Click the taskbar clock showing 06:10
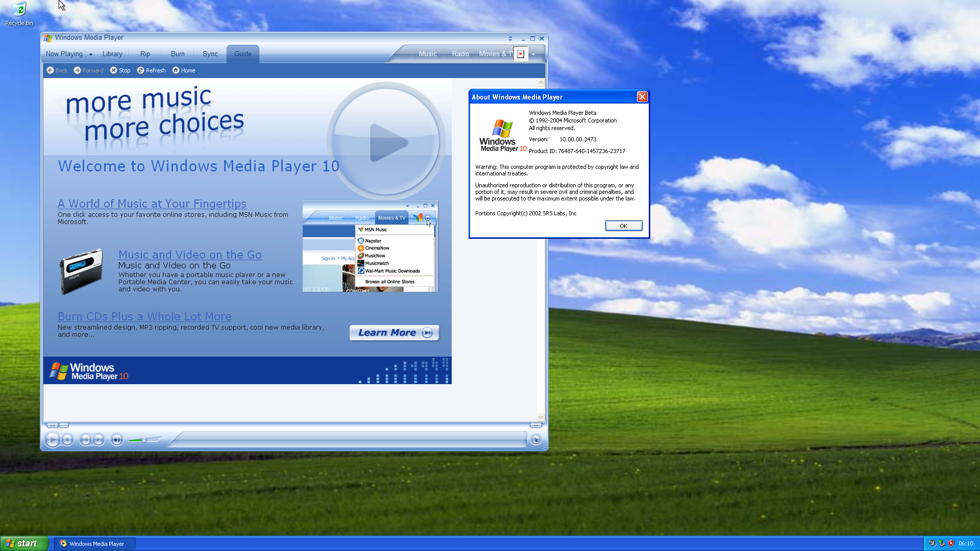Image resolution: width=980 pixels, height=551 pixels. (x=966, y=543)
